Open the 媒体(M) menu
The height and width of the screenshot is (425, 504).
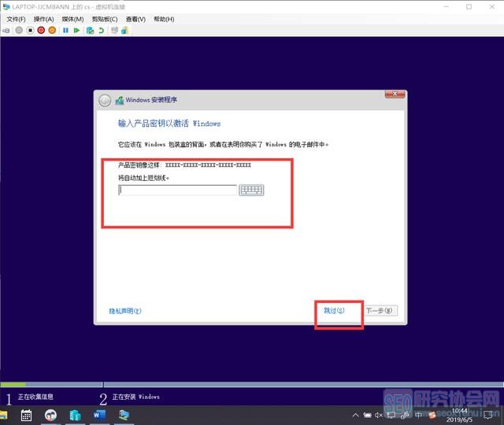click(72, 19)
